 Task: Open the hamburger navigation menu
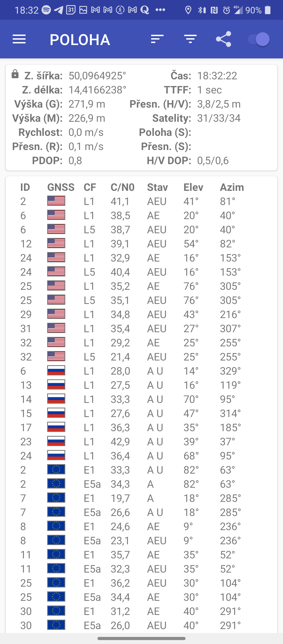click(x=19, y=40)
